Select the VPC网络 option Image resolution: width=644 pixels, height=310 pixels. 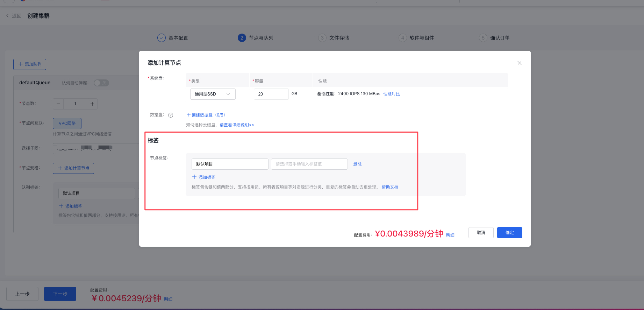(x=67, y=124)
